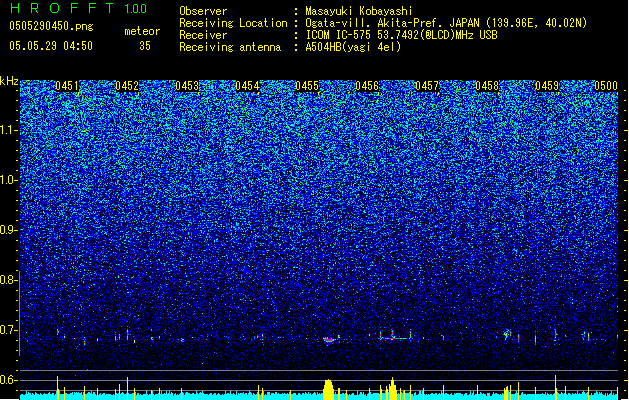
Task: Click the 0455 time marker
Action: (307, 86)
